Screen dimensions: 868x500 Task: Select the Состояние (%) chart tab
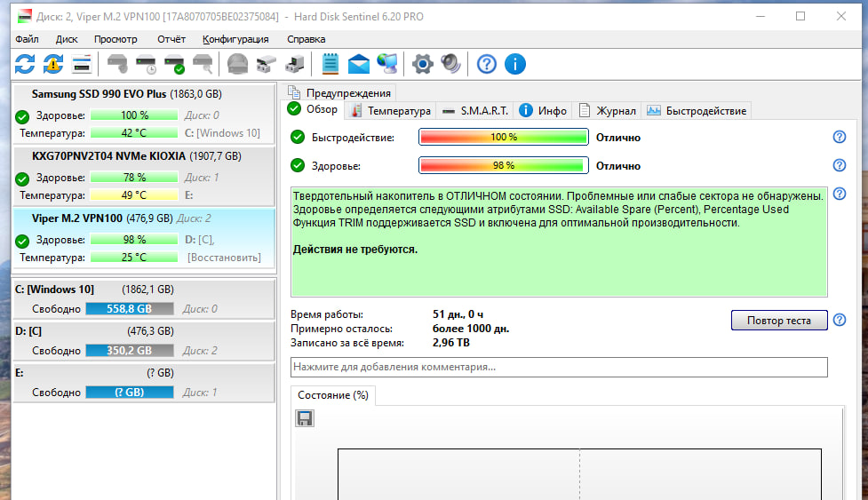[333, 395]
